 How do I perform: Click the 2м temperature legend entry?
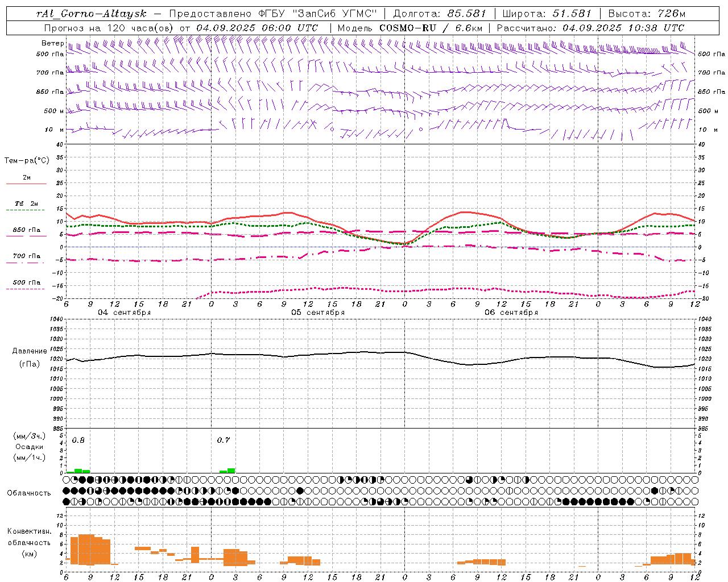27,177
